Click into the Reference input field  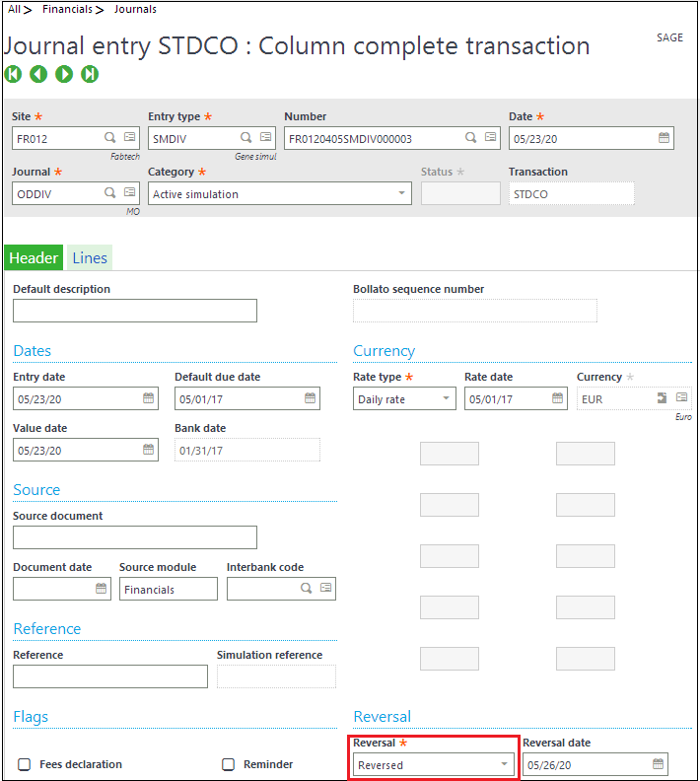click(110, 676)
